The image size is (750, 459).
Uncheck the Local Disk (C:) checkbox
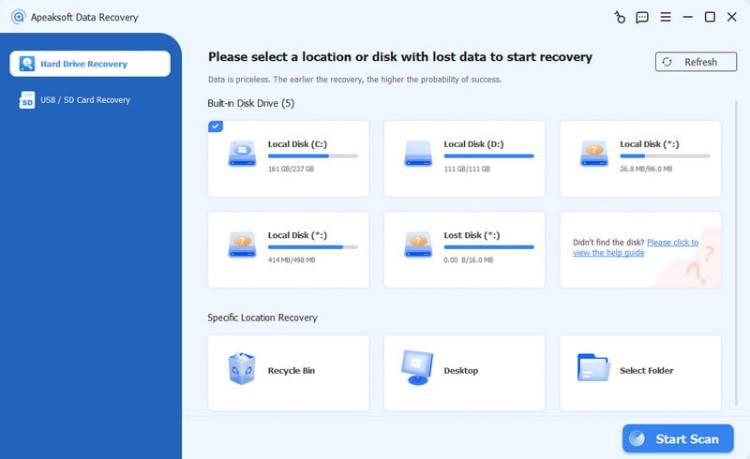[x=216, y=126]
